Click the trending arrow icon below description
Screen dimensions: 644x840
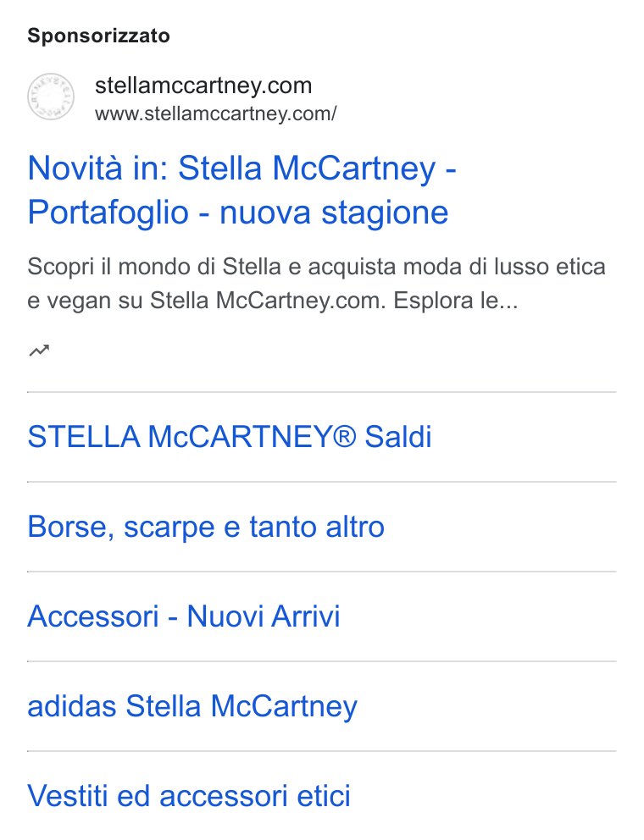pos(39,351)
